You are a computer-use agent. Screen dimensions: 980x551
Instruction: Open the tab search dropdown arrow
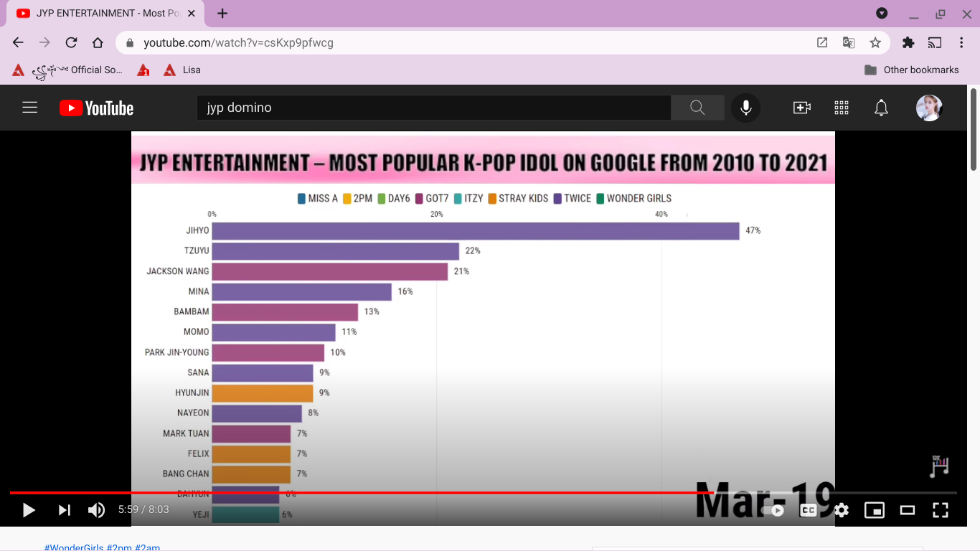point(882,13)
